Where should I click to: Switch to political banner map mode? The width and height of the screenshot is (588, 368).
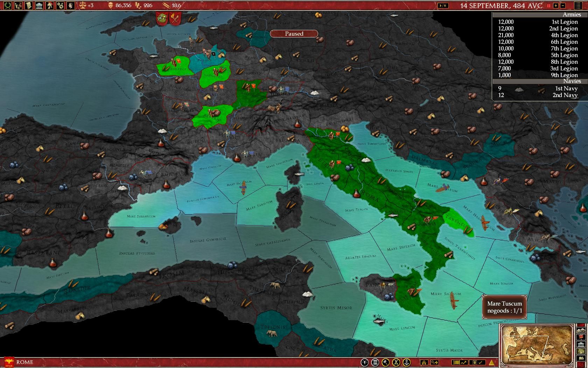click(x=581, y=337)
